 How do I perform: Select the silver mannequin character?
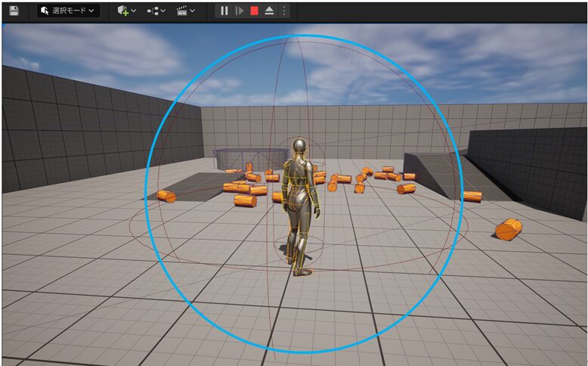pyautogui.click(x=299, y=206)
